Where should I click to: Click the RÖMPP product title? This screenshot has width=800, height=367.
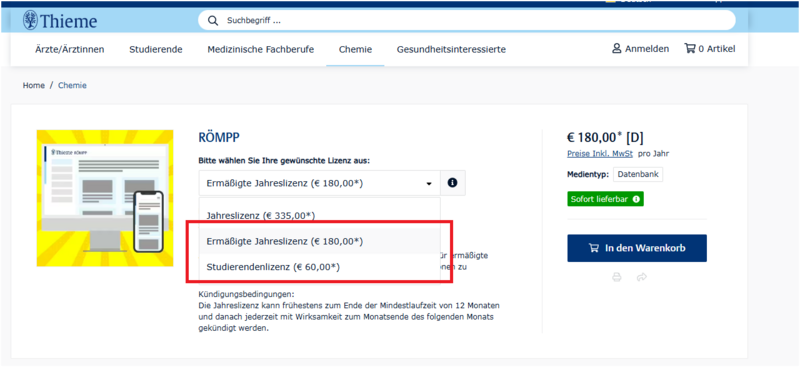[x=219, y=137]
